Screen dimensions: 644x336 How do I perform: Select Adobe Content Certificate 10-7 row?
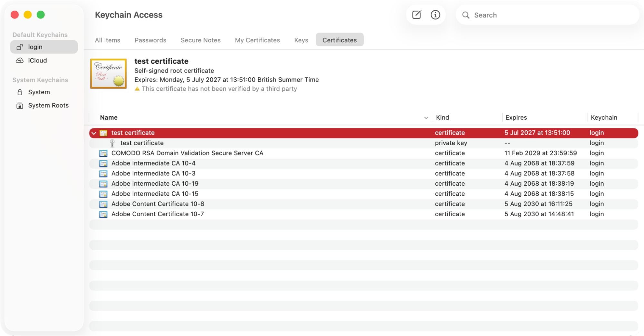[x=364, y=214]
